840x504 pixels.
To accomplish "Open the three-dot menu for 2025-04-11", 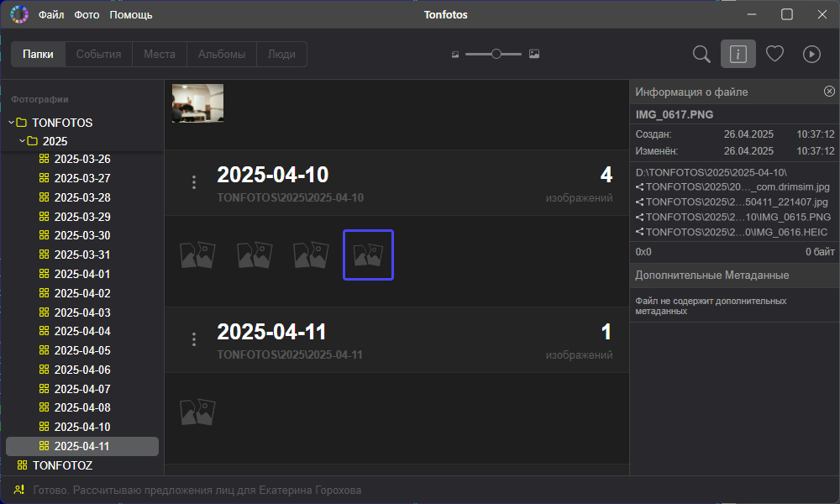I will click(194, 339).
